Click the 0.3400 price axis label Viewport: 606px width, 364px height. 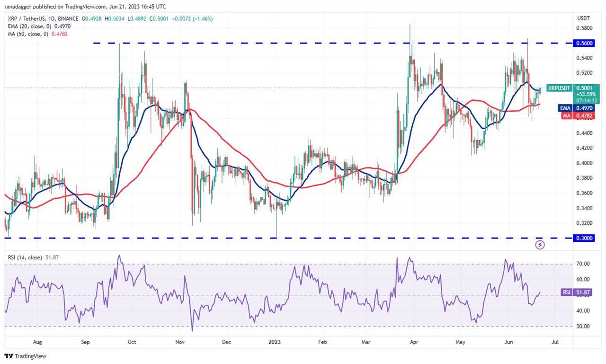584,208
